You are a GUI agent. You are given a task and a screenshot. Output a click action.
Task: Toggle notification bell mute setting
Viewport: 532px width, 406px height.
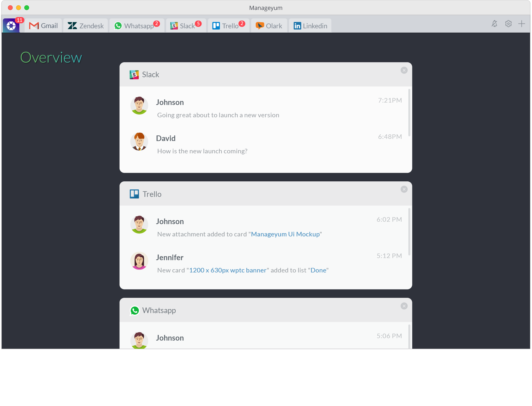coord(494,24)
